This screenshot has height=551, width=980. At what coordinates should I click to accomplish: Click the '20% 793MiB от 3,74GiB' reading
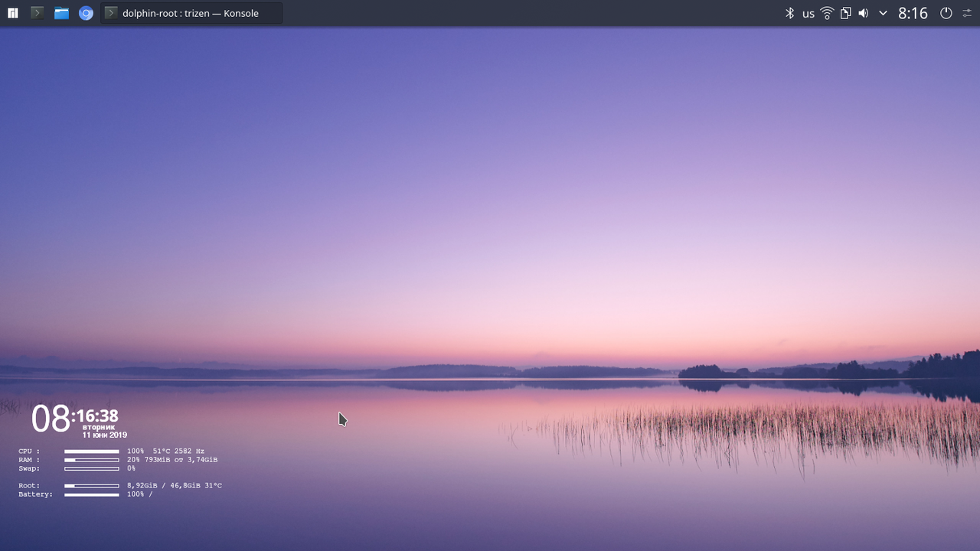coord(172,460)
